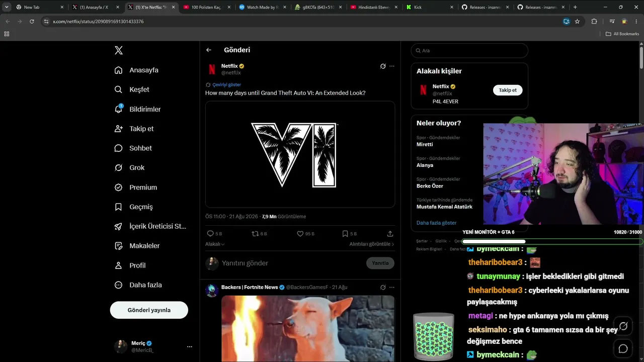
Task: Click the X logo in sidebar
Action: click(119, 50)
